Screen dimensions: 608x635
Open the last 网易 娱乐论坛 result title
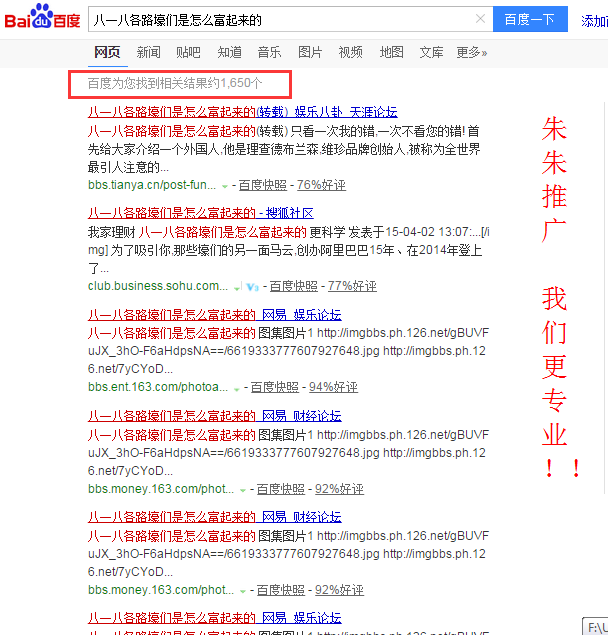pyautogui.click(x=215, y=618)
